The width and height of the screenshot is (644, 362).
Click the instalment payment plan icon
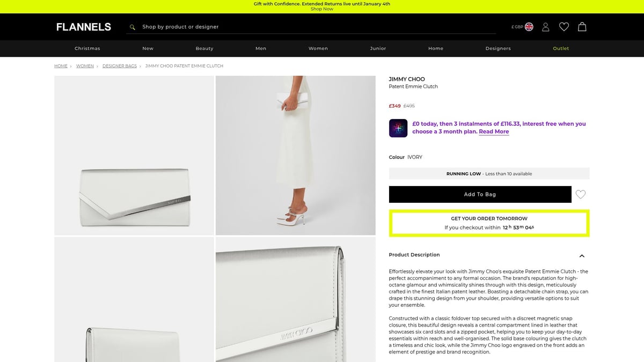[398, 128]
